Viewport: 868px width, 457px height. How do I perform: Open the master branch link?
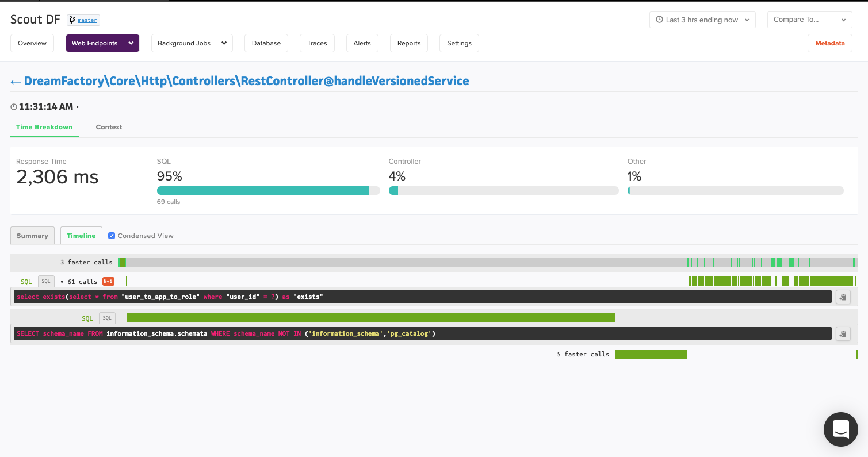pos(87,20)
